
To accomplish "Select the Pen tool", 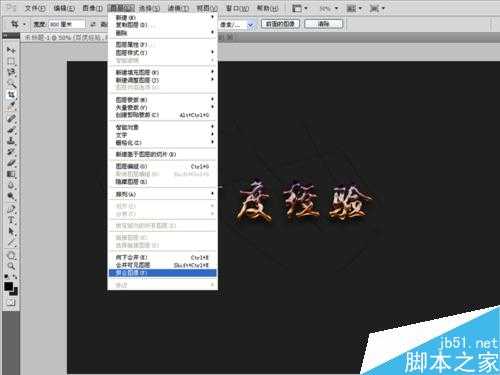I will 11,209.
